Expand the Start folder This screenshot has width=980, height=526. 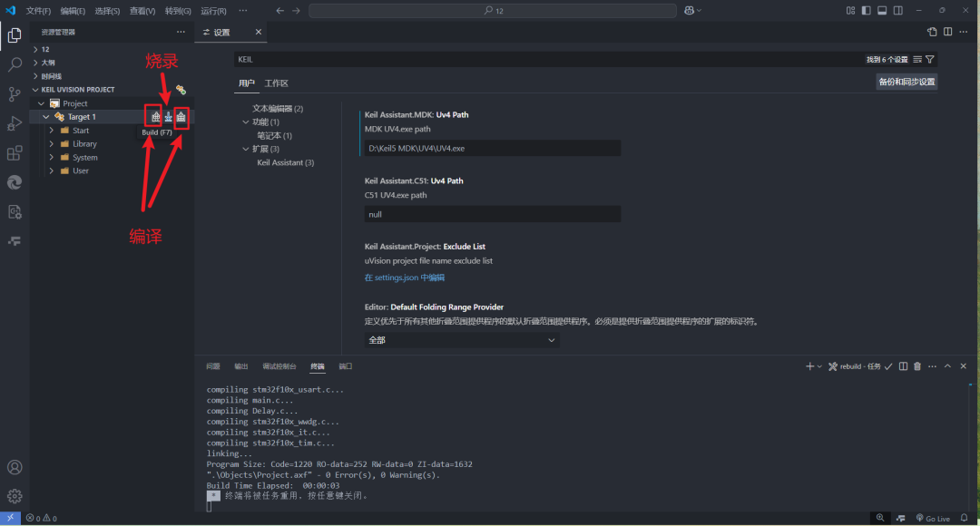coord(51,131)
